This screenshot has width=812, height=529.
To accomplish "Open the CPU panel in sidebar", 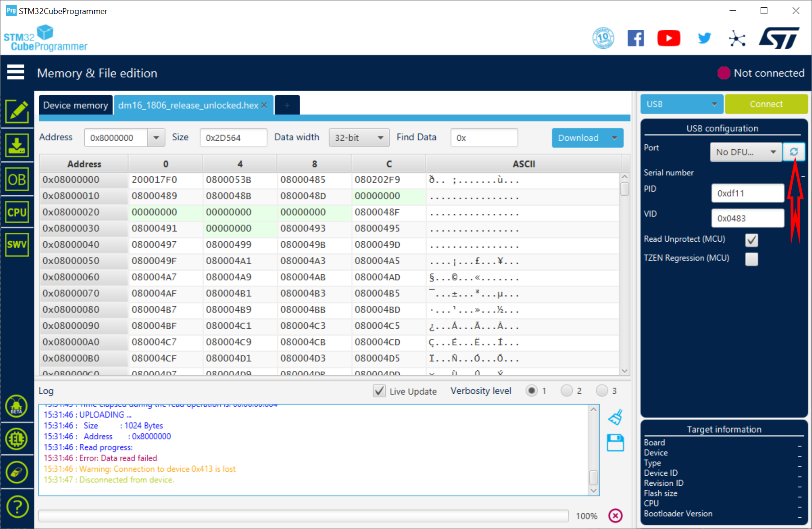I will [17, 212].
